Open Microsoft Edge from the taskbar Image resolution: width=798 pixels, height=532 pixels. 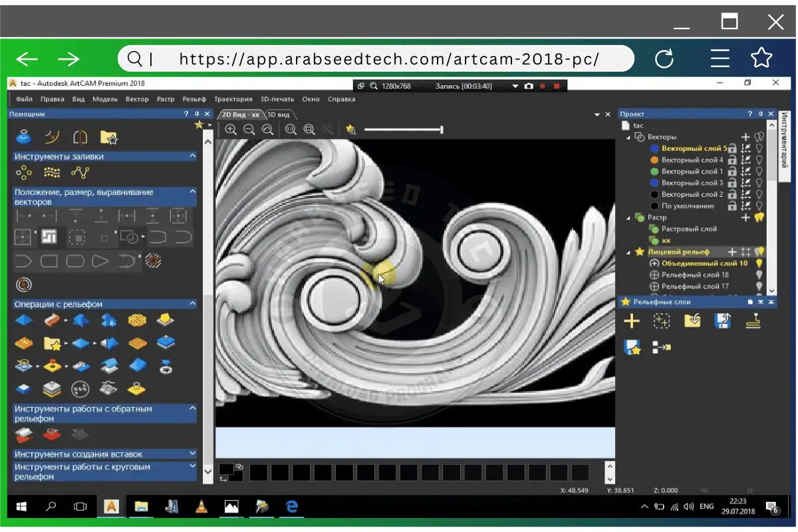[291, 507]
